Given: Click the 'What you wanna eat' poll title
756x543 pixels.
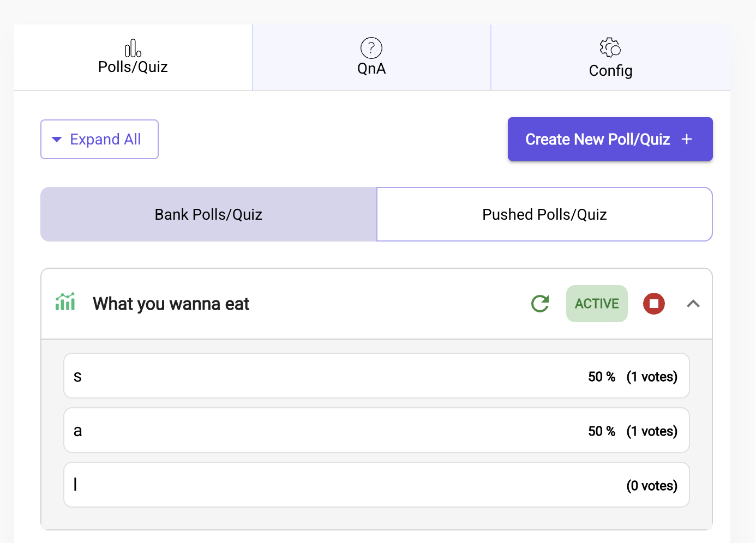Looking at the screenshot, I should [x=171, y=304].
